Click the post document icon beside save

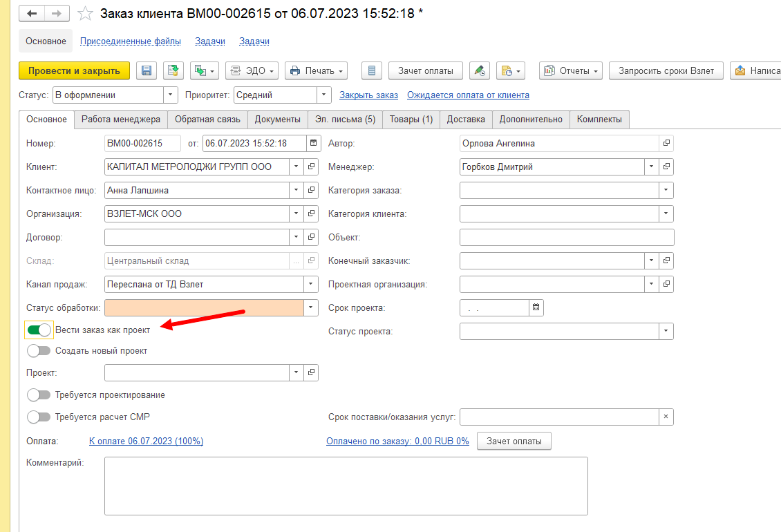[x=173, y=70]
